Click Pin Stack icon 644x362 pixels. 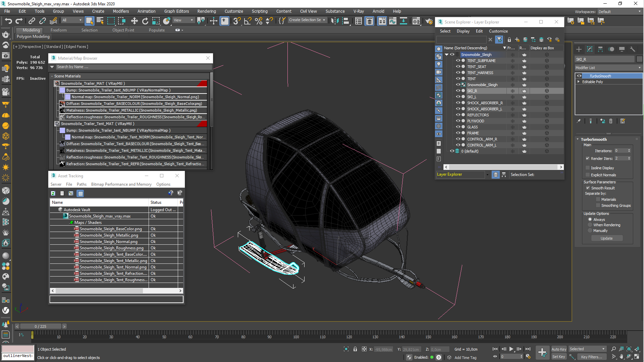pyautogui.click(x=579, y=121)
